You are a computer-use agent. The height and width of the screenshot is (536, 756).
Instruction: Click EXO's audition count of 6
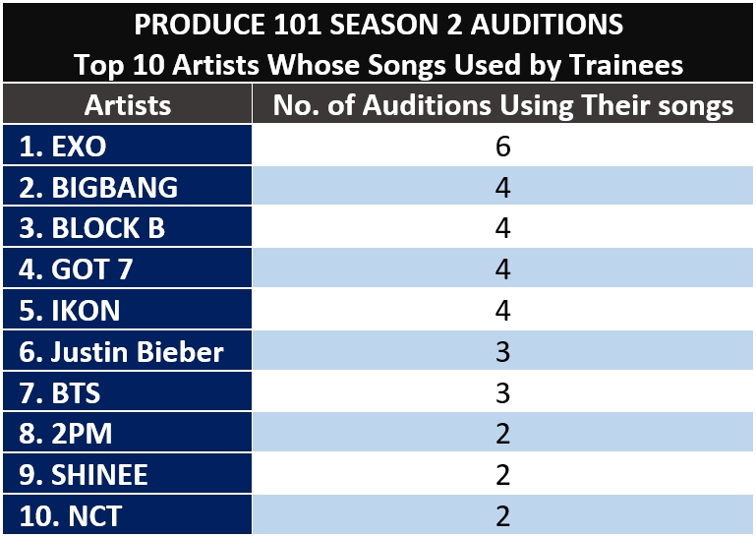pyautogui.click(x=503, y=146)
